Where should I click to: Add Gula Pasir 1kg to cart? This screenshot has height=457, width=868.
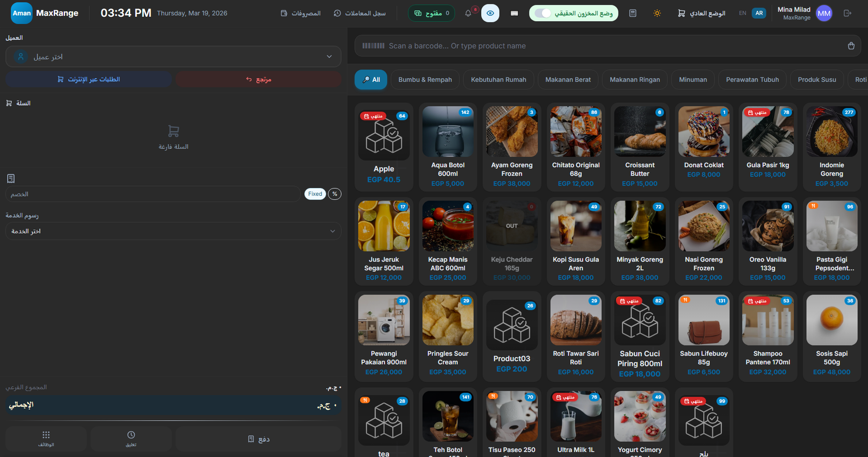(x=768, y=147)
